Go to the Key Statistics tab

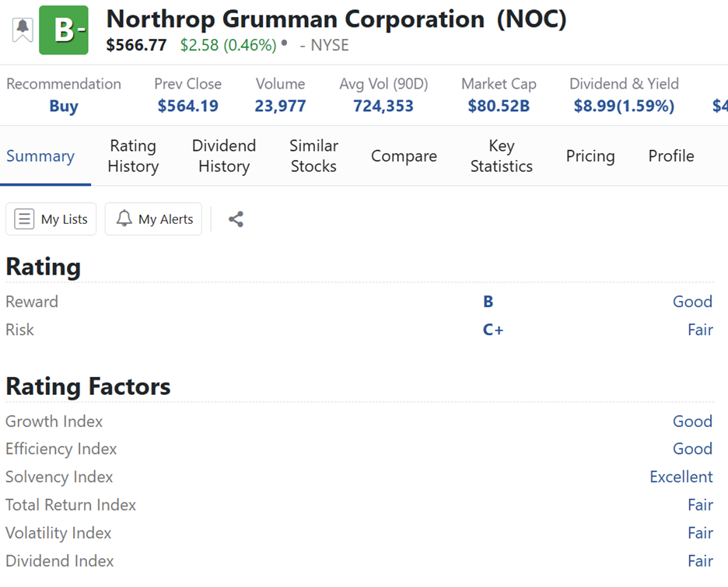click(502, 156)
